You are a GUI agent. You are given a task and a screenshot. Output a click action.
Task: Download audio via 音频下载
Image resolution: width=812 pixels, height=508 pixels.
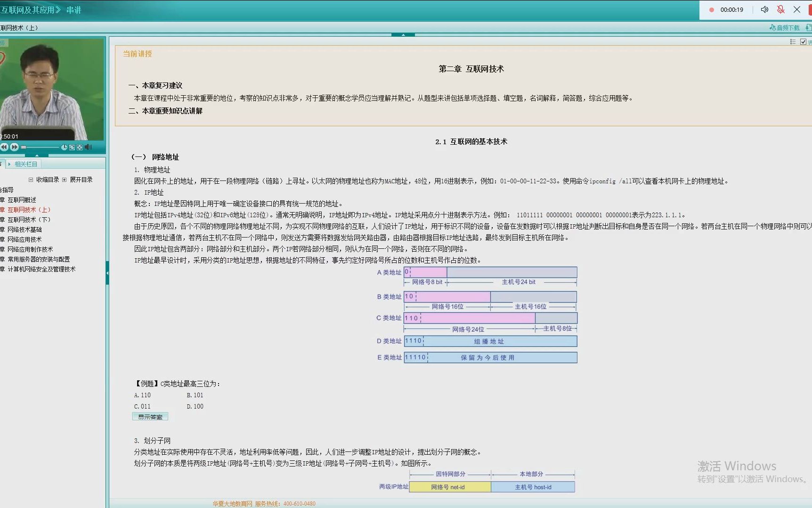click(785, 28)
